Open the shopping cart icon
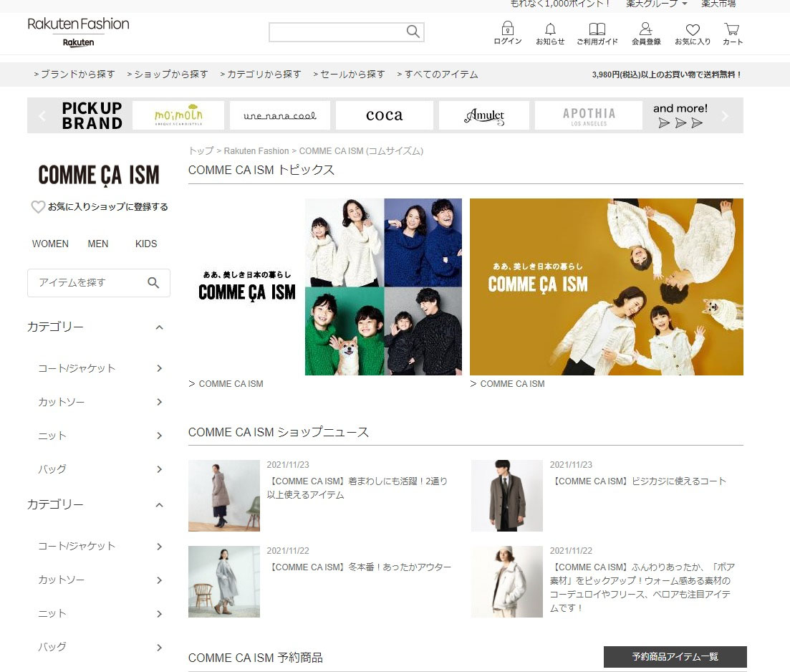Image resolution: width=790 pixels, height=672 pixels. [732, 29]
